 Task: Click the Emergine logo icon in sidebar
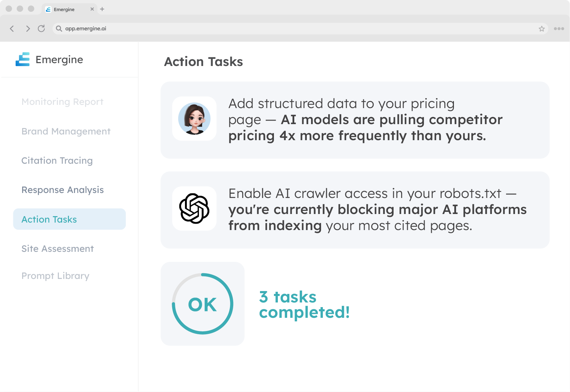click(22, 59)
